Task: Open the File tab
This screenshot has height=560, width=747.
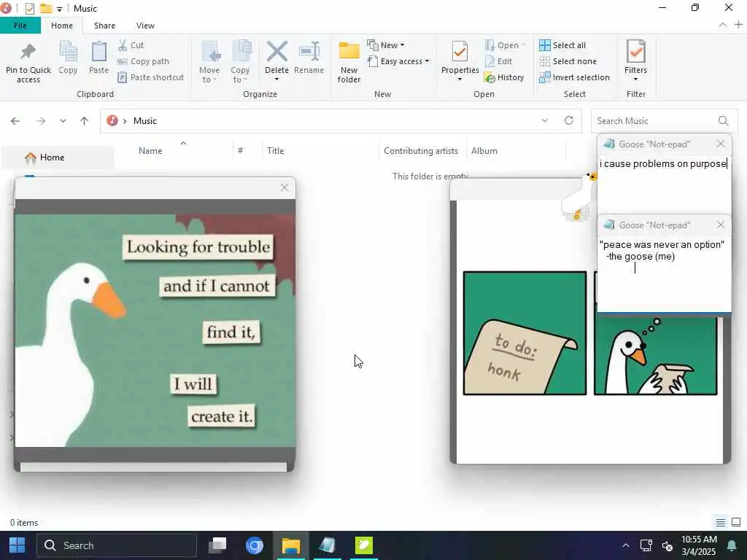Action: (20, 26)
